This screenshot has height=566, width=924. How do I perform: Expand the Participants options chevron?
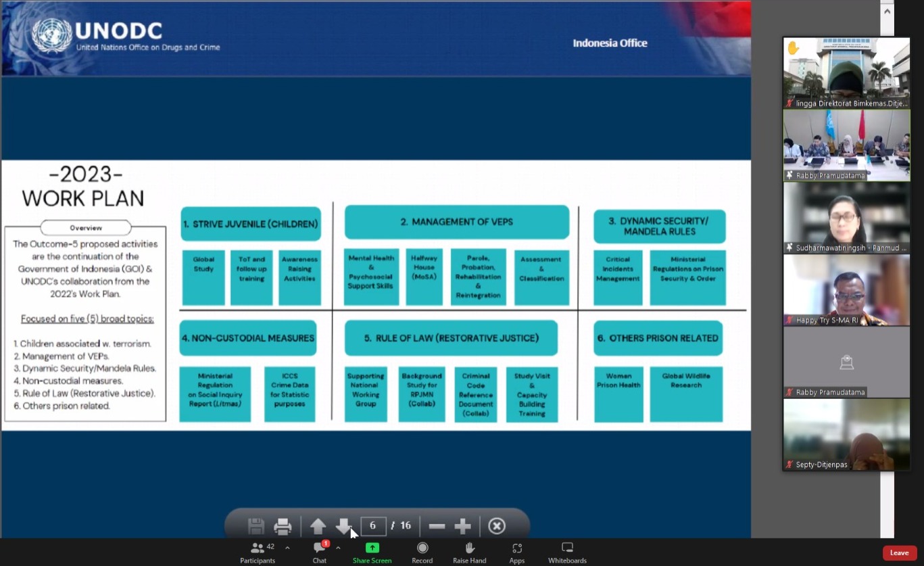click(287, 548)
